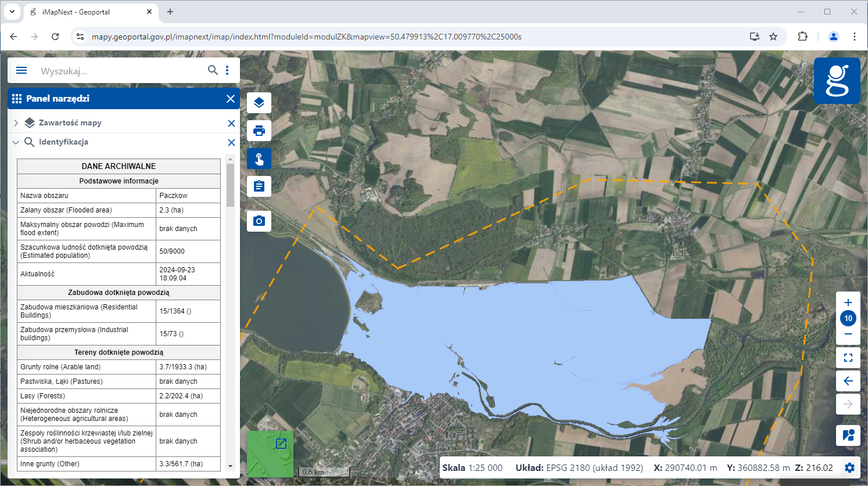This screenshot has width=868, height=486.
Task: Open search options three-dot menu
Action: [x=227, y=70]
